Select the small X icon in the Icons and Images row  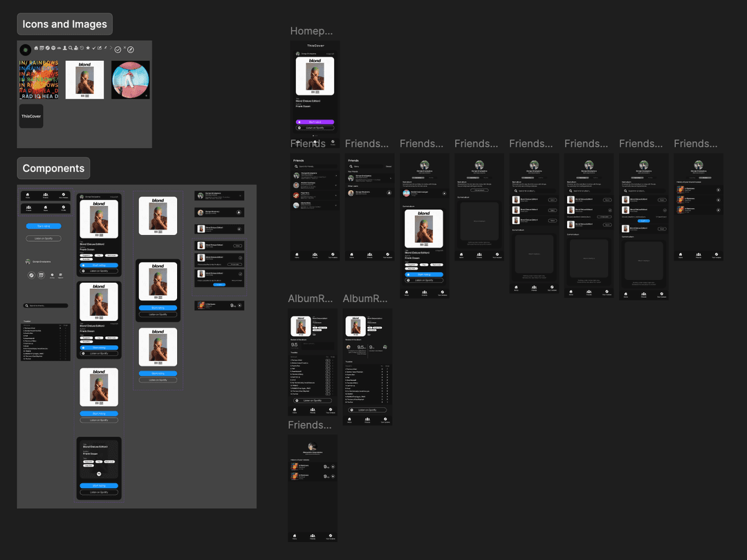pyautogui.click(x=124, y=48)
